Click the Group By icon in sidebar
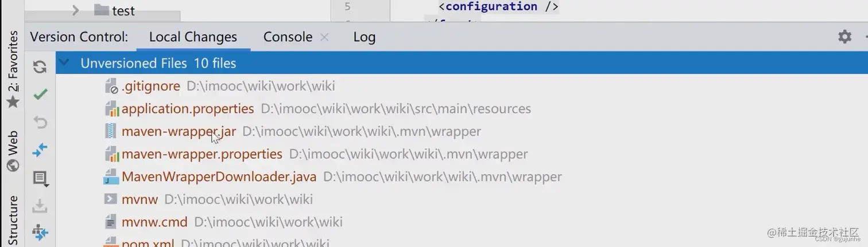The width and height of the screenshot is (868, 247). (x=40, y=232)
